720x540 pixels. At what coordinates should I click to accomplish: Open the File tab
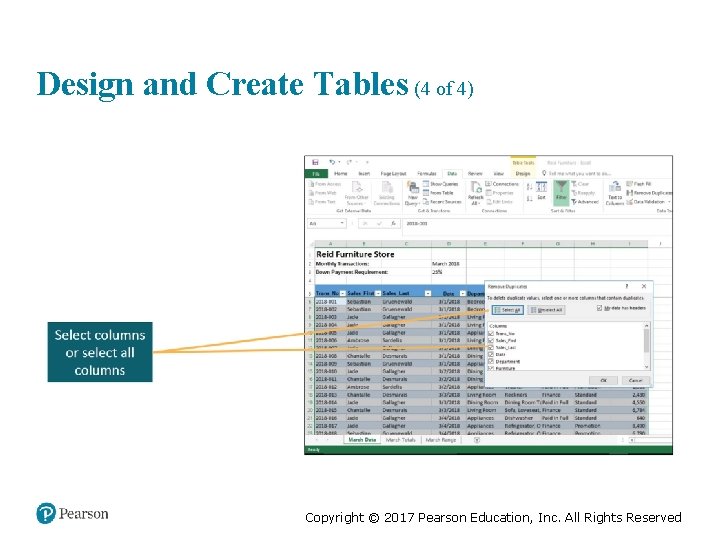pos(316,174)
